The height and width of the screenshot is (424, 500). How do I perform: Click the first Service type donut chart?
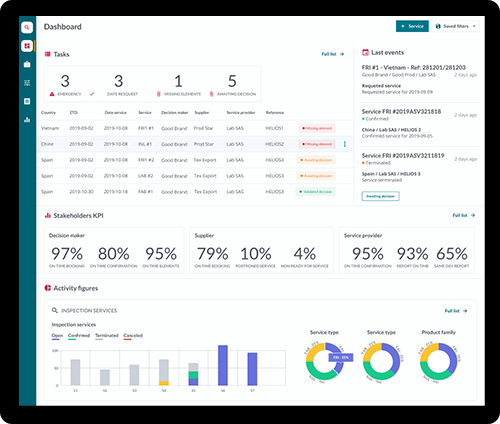[x=324, y=361]
